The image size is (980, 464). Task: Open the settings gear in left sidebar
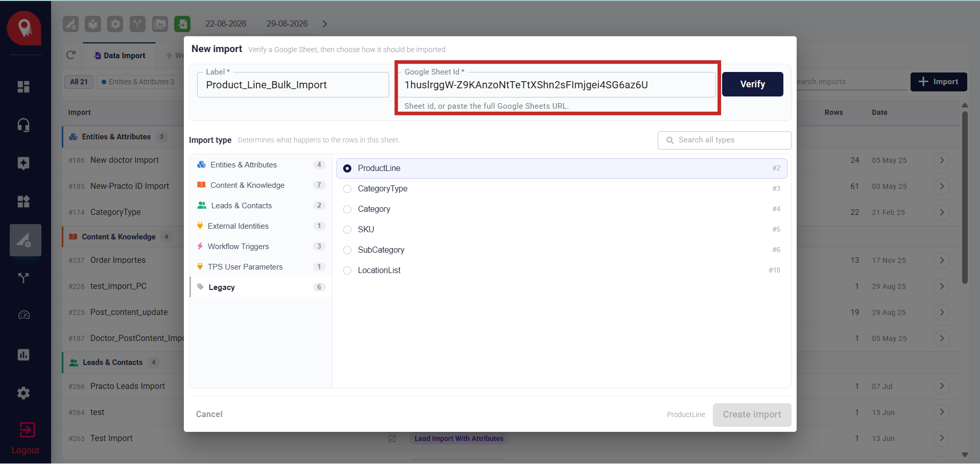click(23, 393)
